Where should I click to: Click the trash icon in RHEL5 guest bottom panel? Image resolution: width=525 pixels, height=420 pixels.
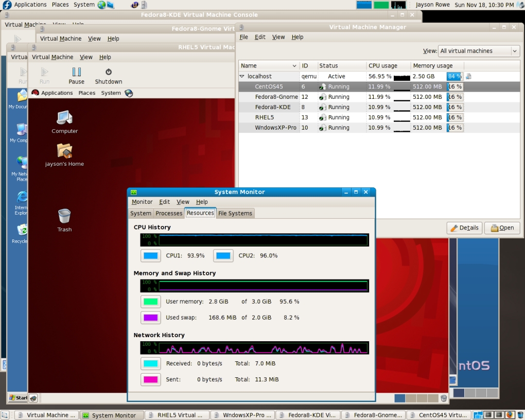coord(444,398)
